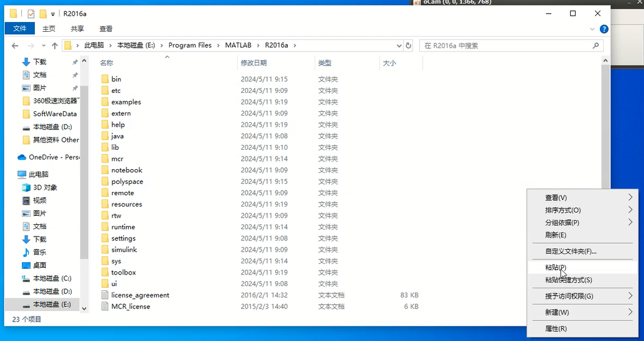Open the Quick Access Toolbar customize dropdown
644x341 pixels.
click(53, 14)
